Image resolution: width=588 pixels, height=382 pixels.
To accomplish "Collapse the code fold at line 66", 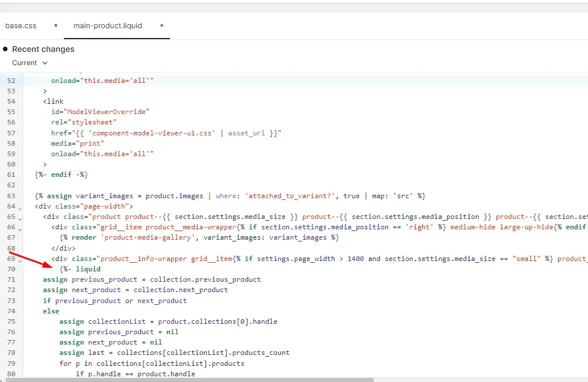I will tap(20, 229).
